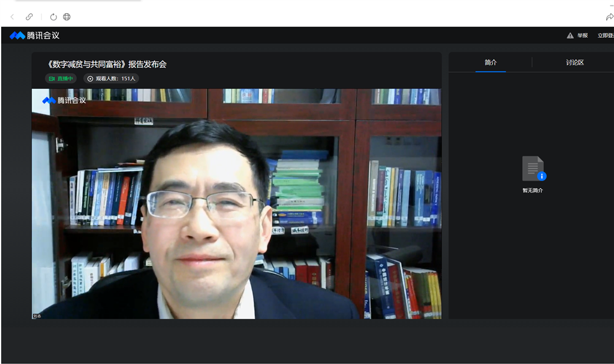Screen dimensions: 614x364
Task: Click the live video stream area
Action: pyautogui.click(x=236, y=204)
